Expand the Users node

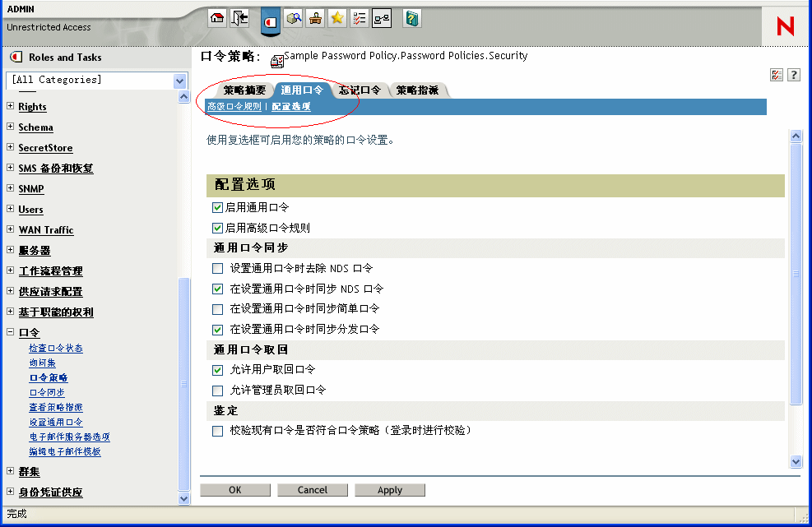(x=11, y=209)
